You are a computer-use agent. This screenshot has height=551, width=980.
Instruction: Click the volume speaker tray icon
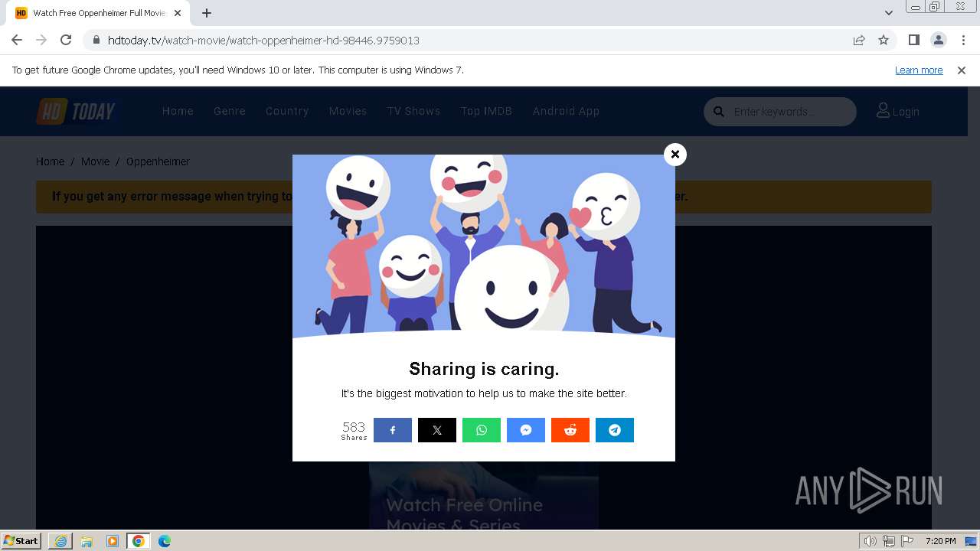(x=870, y=541)
